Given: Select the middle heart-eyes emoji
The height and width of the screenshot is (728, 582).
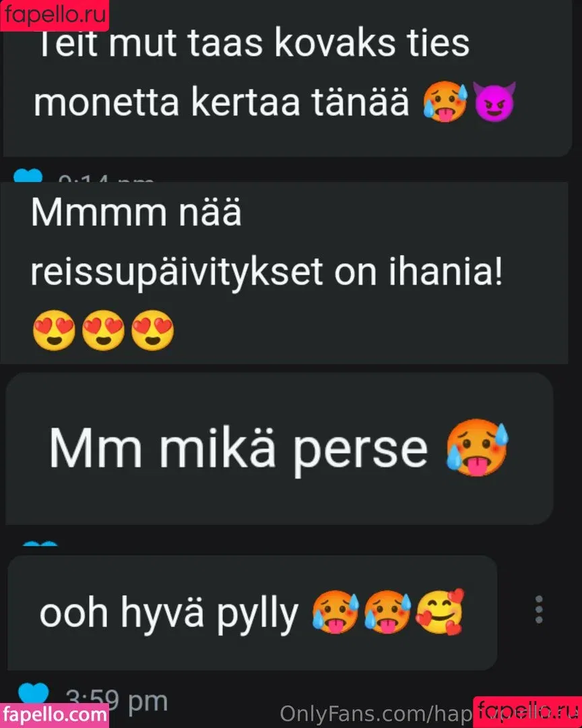Looking at the screenshot, I should point(103,330).
